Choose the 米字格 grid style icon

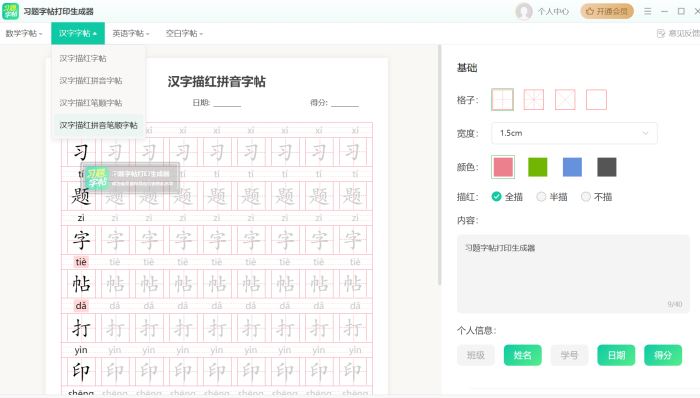[x=534, y=100]
